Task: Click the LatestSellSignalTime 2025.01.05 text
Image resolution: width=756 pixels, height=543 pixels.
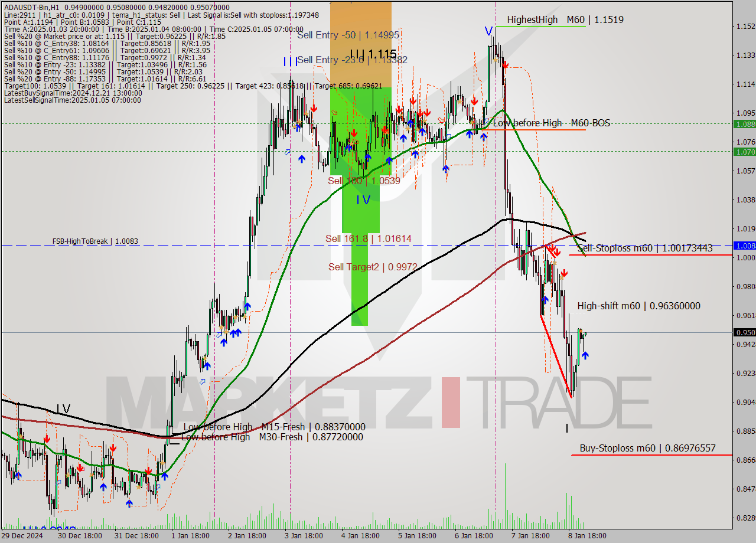Action: [72, 100]
